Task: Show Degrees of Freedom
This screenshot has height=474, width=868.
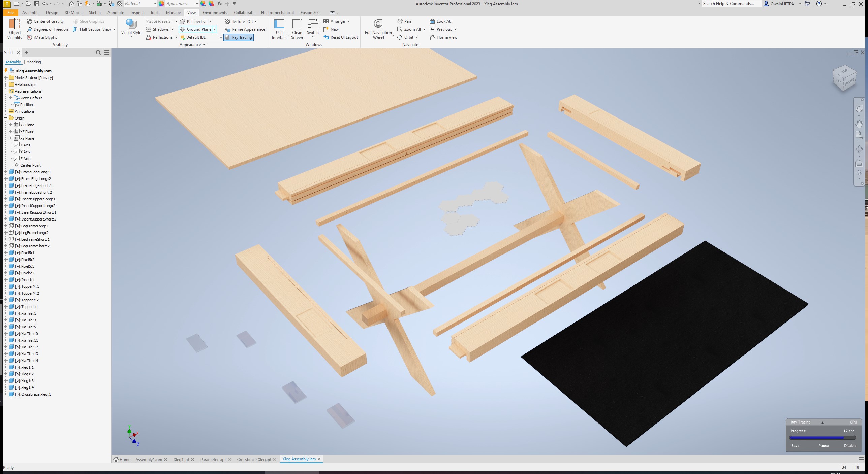Action: (48, 29)
